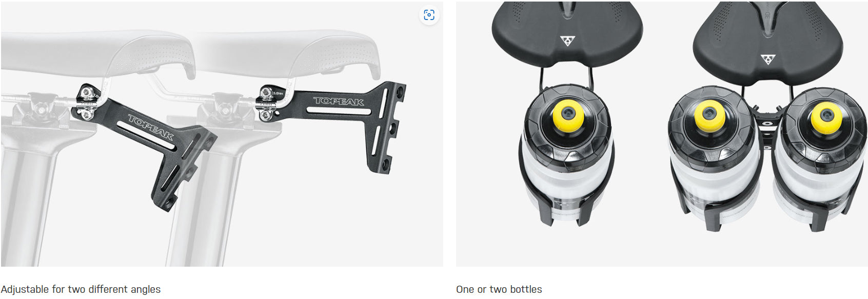Click the Topeak logo on horizontal bracket
This screenshot has width=868, height=299.
339,101
